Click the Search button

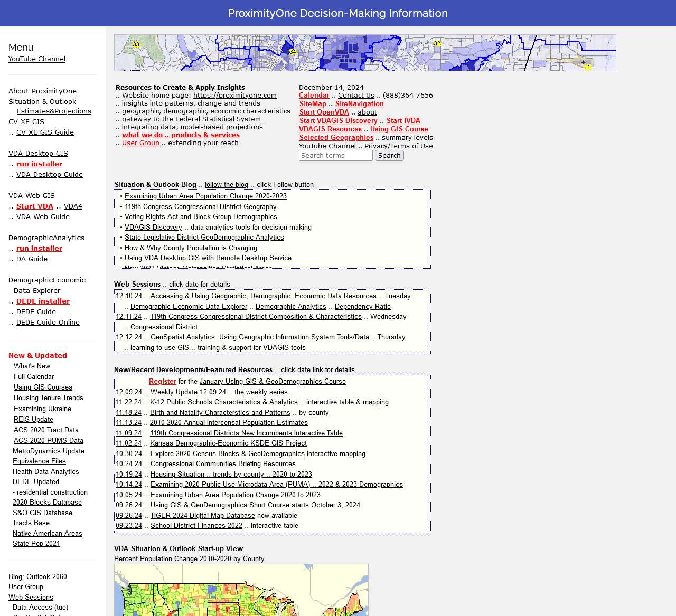click(x=389, y=156)
